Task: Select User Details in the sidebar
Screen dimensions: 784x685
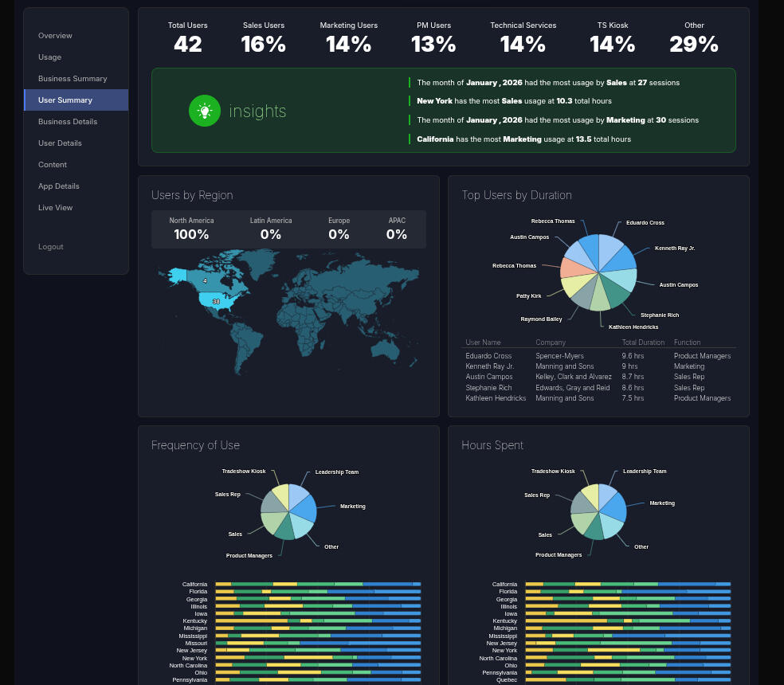Action: 60,143
